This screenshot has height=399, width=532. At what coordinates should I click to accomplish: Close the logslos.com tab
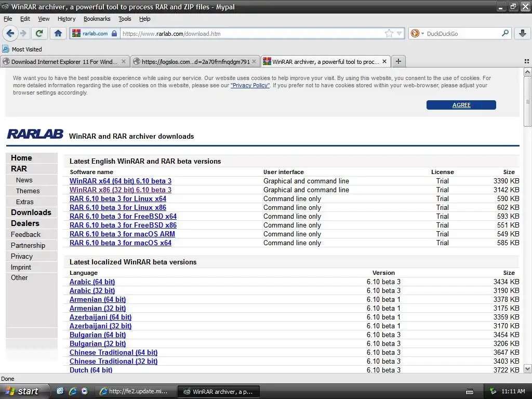[254, 61]
